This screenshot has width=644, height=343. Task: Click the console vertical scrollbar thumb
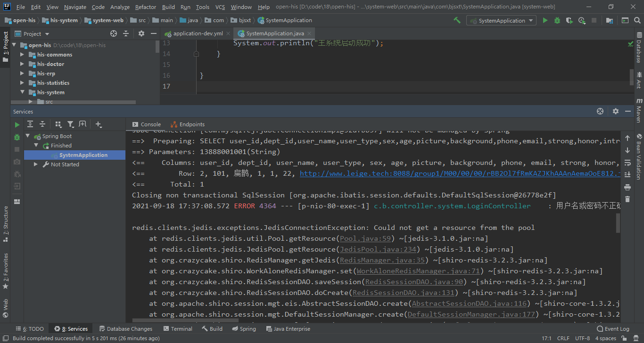coord(618,223)
